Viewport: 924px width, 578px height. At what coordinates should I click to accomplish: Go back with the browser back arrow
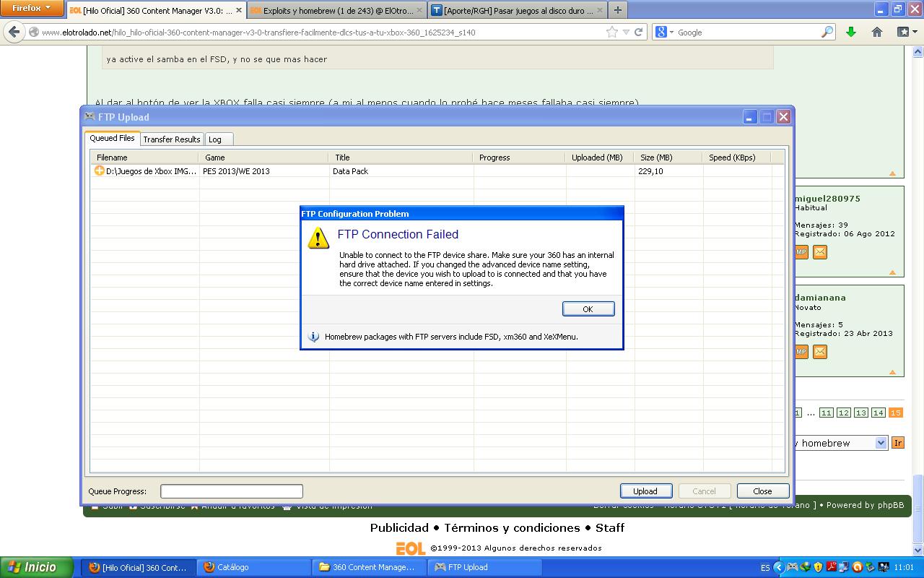pos(14,32)
